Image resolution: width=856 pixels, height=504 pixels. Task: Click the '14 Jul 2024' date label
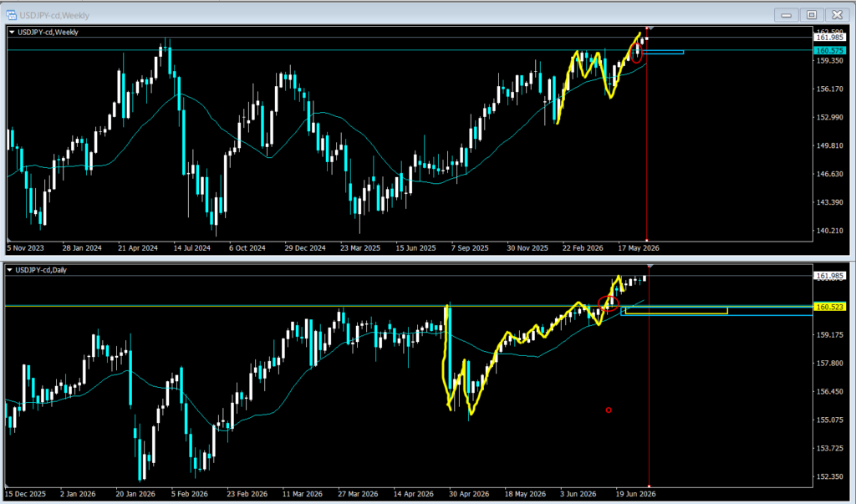click(x=192, y=248)
